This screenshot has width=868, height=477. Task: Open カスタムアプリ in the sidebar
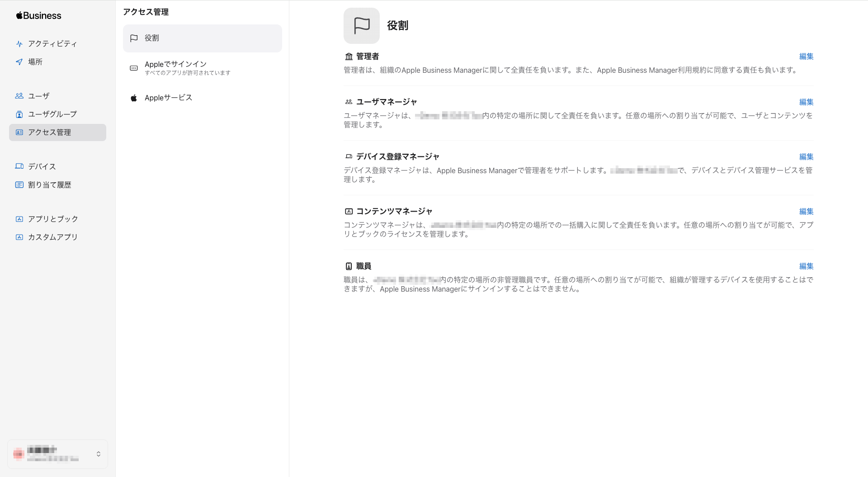tap(57, 237)
